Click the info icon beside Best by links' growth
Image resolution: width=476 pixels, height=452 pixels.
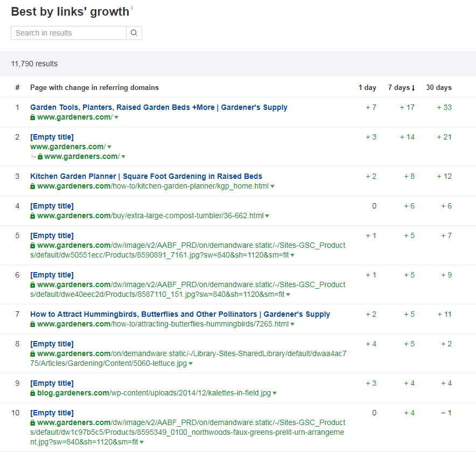coord(132,8)
